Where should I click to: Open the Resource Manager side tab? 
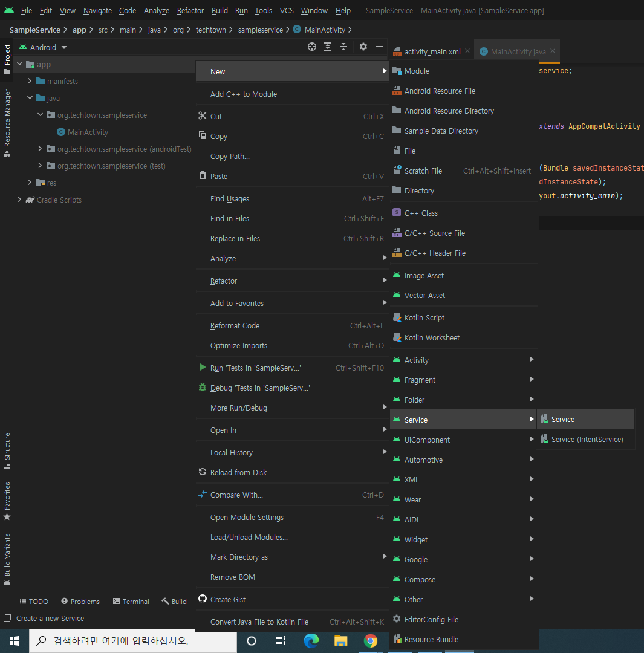[x=7, y=123]
